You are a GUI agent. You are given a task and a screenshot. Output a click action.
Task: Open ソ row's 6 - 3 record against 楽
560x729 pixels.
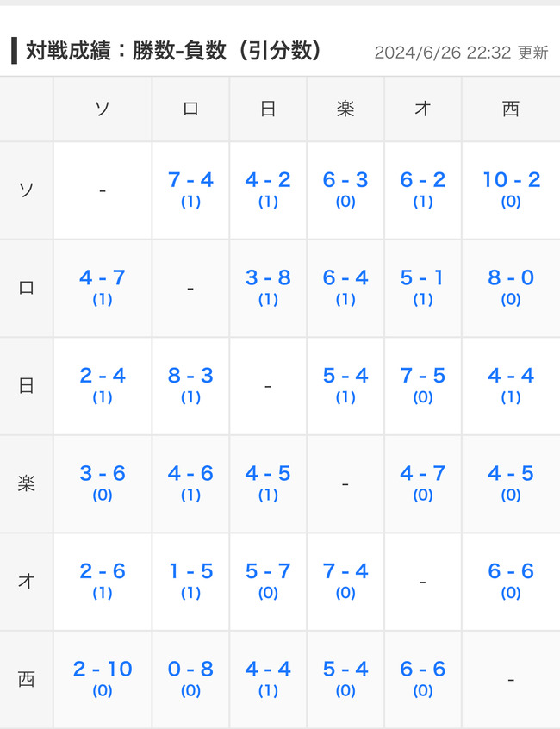tap(345, 180)
